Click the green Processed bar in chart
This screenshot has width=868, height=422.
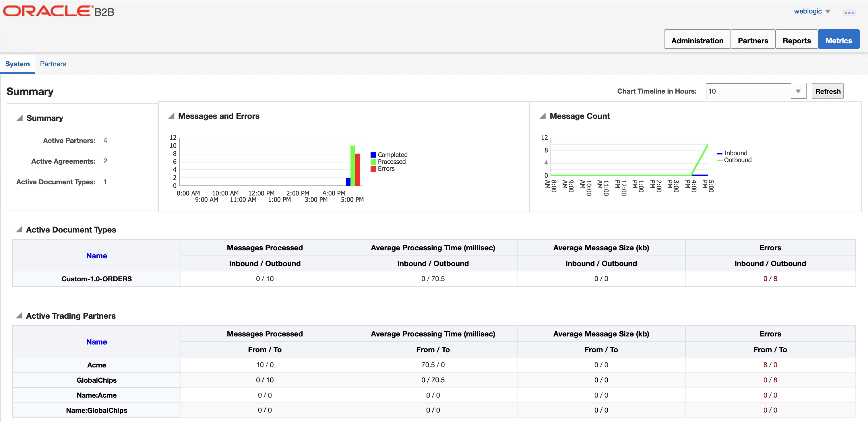tap(352, 165)
